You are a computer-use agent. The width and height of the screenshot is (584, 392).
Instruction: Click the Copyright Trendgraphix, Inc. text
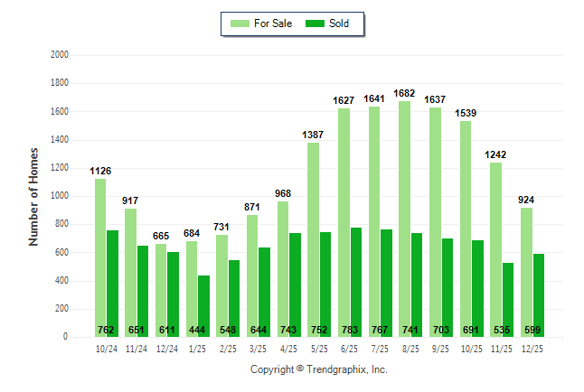coord(318,370)
